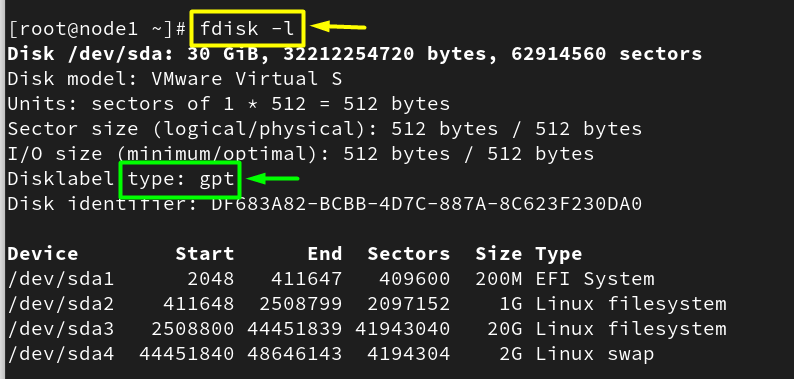Image resolution: width=794 pixels, height=379 pixels.
Task: Click the Disk model VMware Virtual S line
Action: point(175,79)
